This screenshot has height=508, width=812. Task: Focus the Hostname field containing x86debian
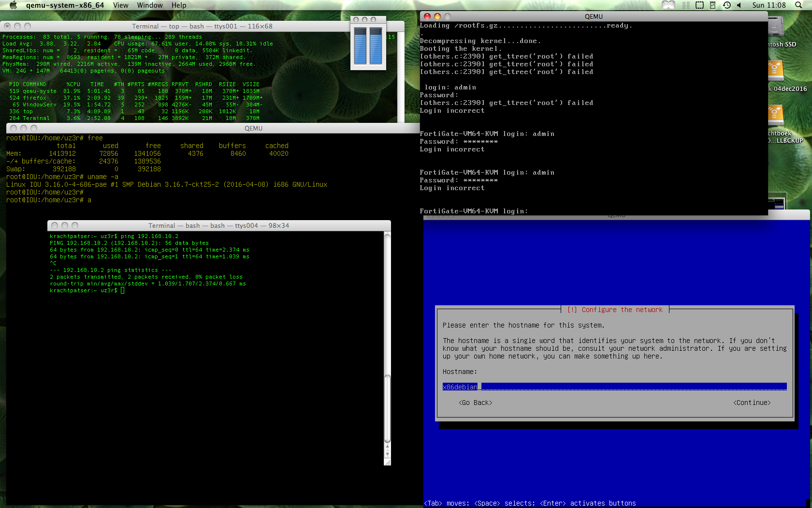tap(615, 387)
